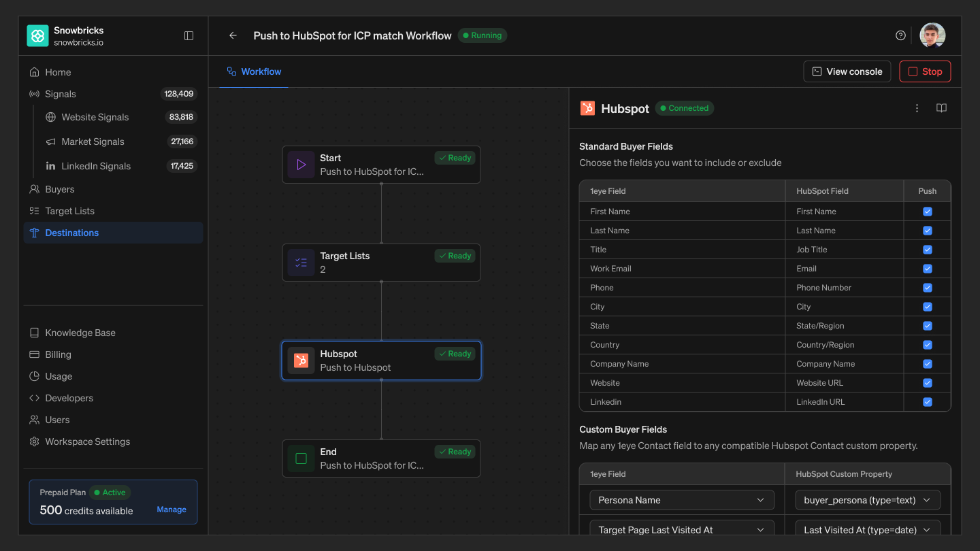Select the Hubspot node icon in workflow
This screenshot has height=551, width=980.
(x=301, y=361)
